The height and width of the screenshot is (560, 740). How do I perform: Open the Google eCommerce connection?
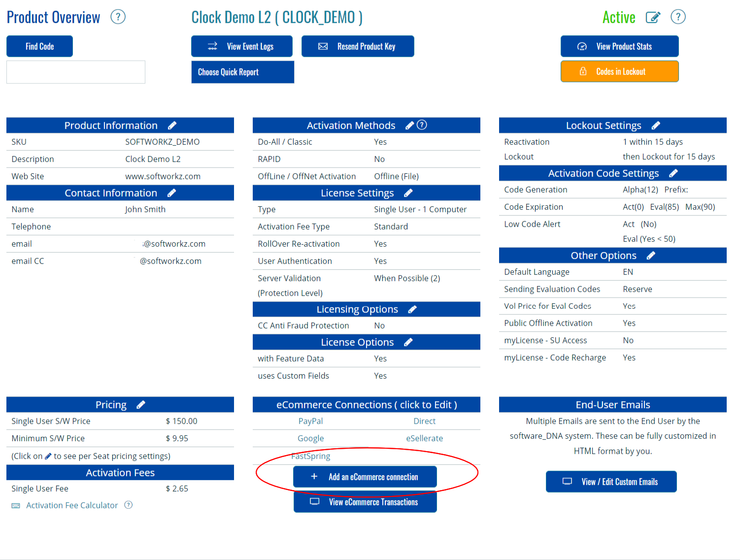[310, 438]
